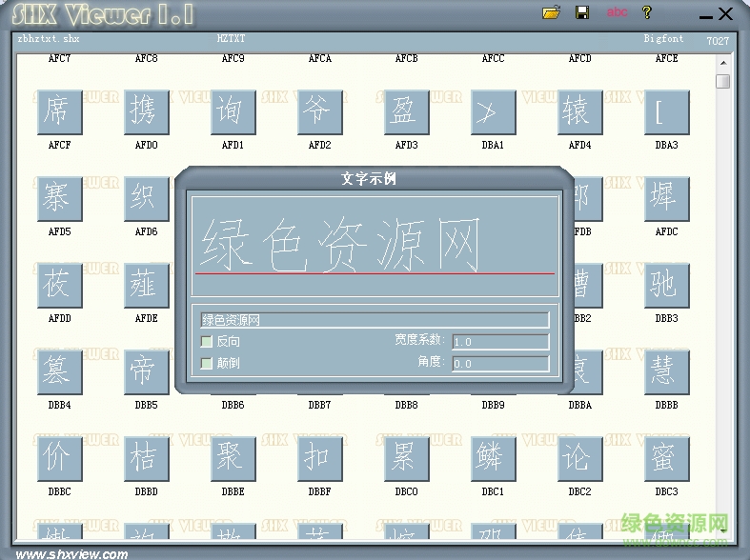Select glyph tile labeled DBBC
The width and height of the screenshot is (750, 560).
pyautogui.click(x=60, y=459)
